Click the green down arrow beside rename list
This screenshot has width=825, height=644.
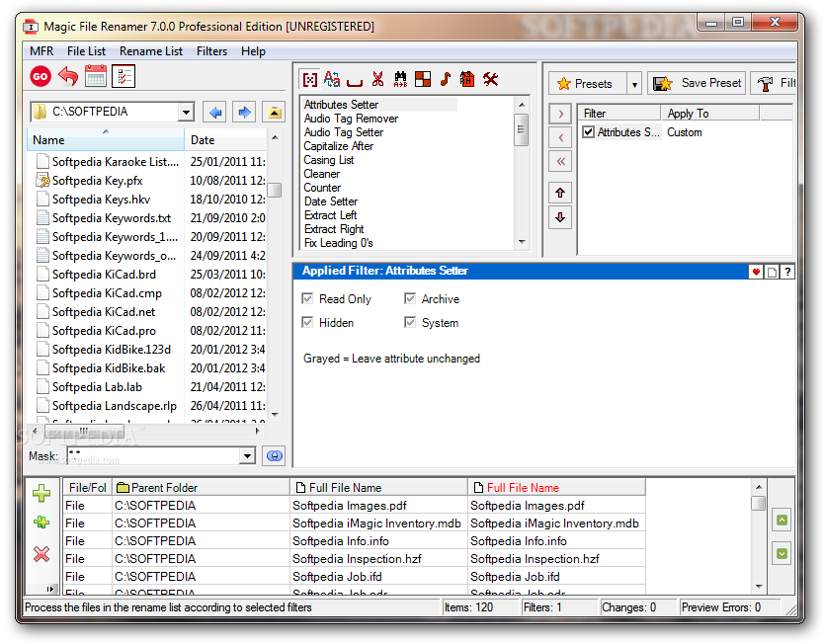(x=782, y=554)
